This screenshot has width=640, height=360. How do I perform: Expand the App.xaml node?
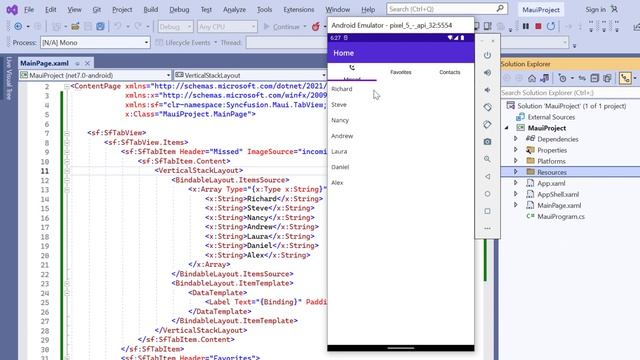pyautogui.click(x=516, y=183)
